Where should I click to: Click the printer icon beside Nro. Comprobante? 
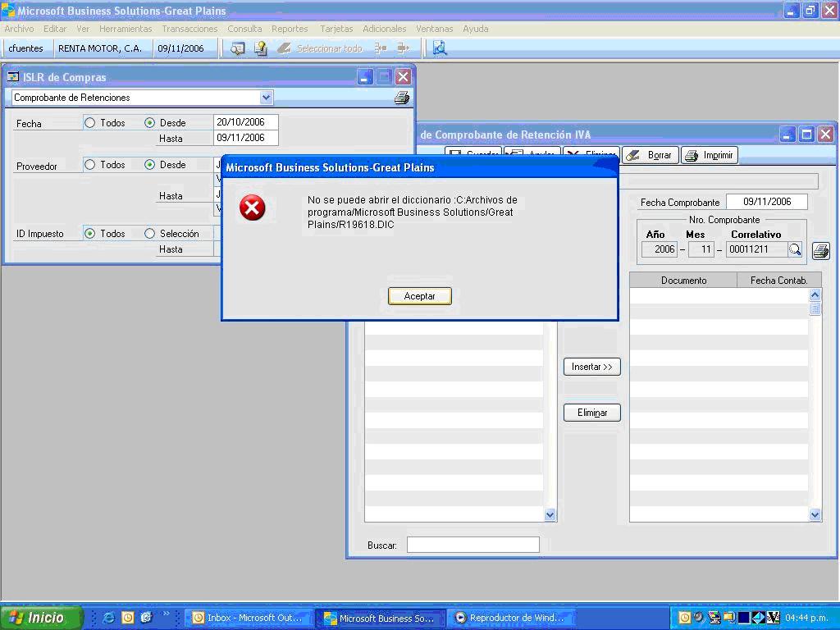click(x=820, y=250)
